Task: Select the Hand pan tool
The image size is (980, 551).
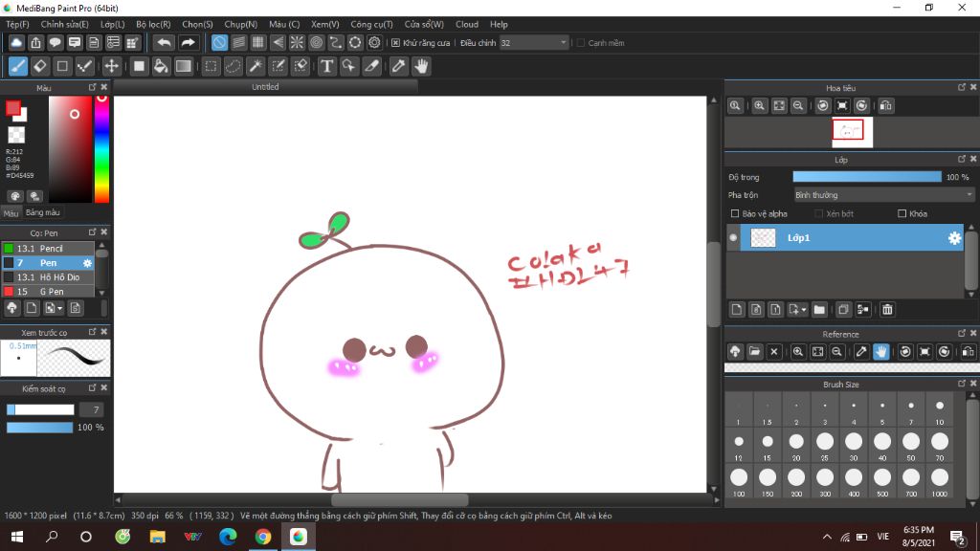Action: coord(421,66)
